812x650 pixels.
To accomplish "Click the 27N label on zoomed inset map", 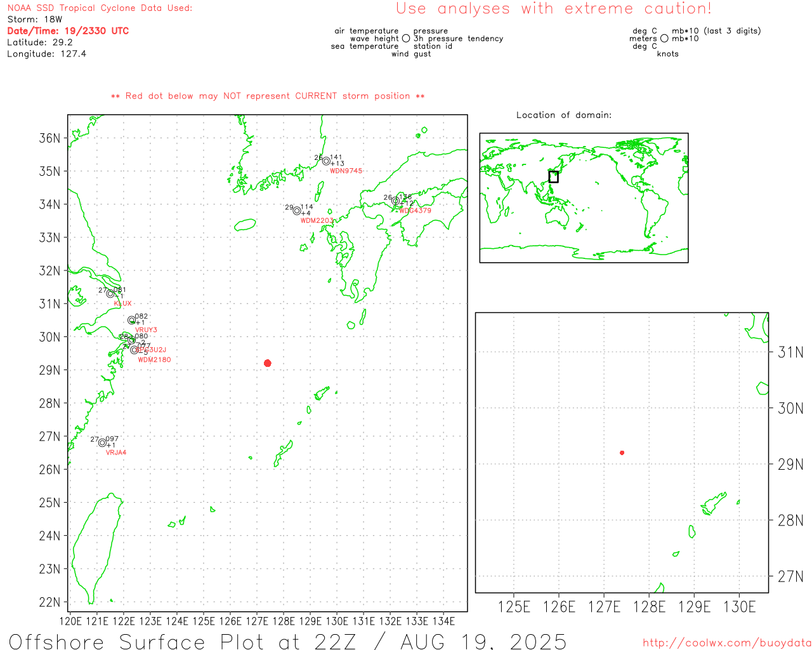I will 790,577.
